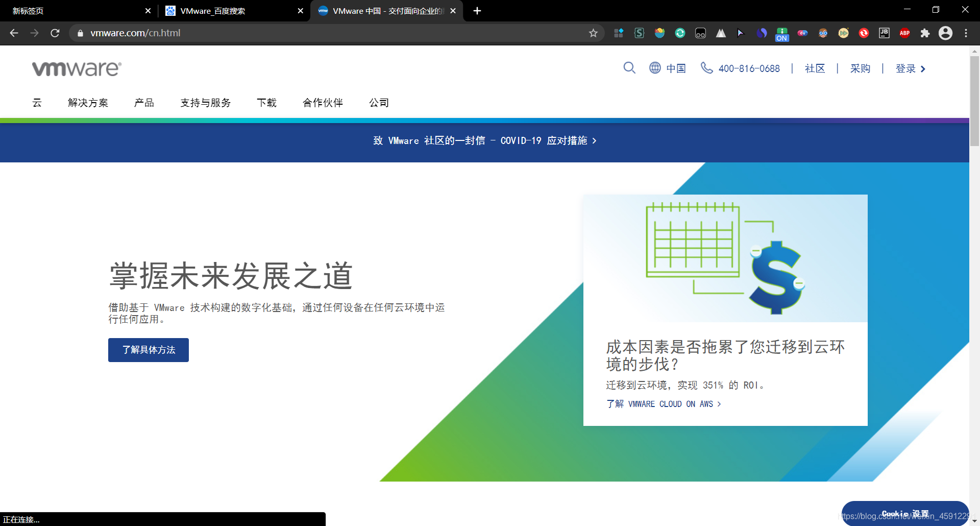Click the 成本因素是否拖累了您迁移到云环境的步伐 heading
This screenshot has width=980, height=526.
click(725, 355)
